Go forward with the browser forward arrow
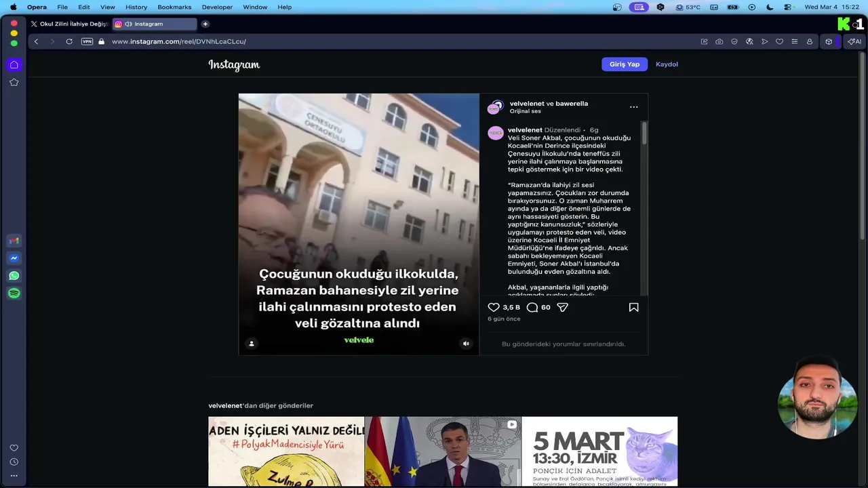The width and height of the screenshot is (868, 488). [52, 41]
